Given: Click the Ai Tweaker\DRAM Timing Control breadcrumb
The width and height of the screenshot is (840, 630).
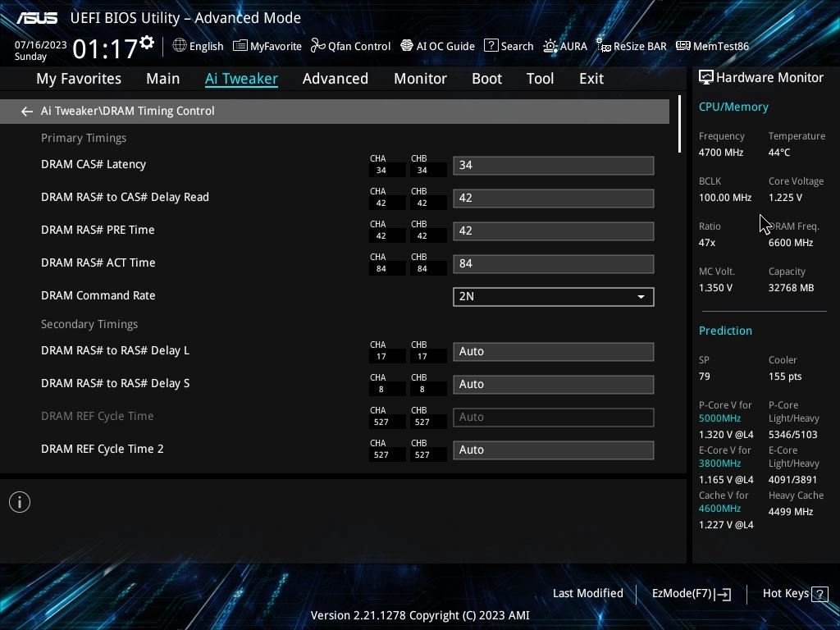Looking at the screenshot, I should click(127, 111).
